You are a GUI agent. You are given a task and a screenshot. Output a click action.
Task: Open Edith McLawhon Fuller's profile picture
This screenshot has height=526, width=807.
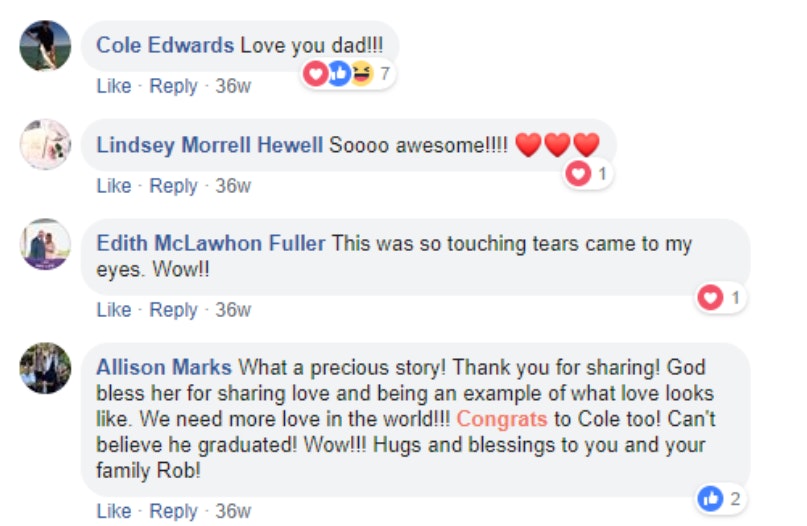point(45,245)
